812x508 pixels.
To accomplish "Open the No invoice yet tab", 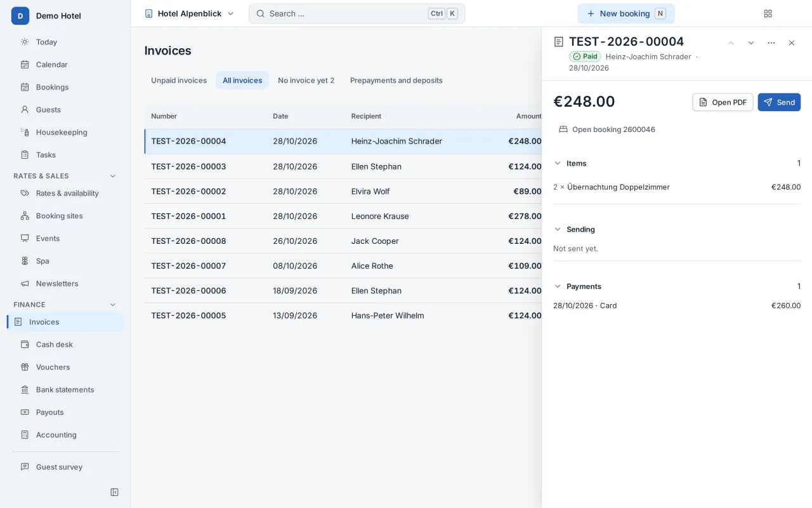I will click(306, 81).
